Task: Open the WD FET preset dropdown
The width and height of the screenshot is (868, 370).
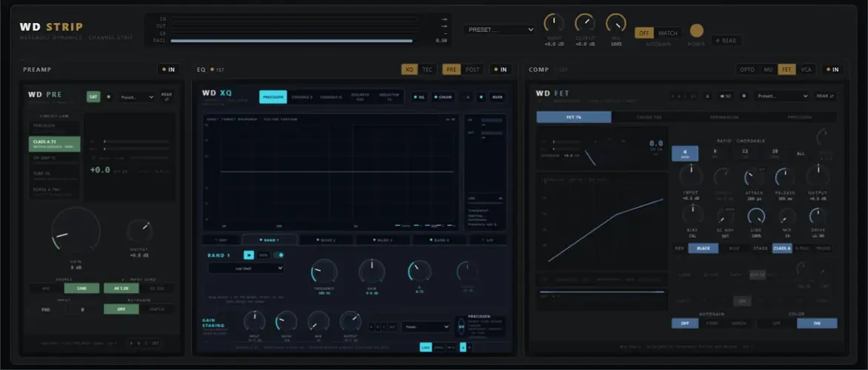Action: (781, 95)
